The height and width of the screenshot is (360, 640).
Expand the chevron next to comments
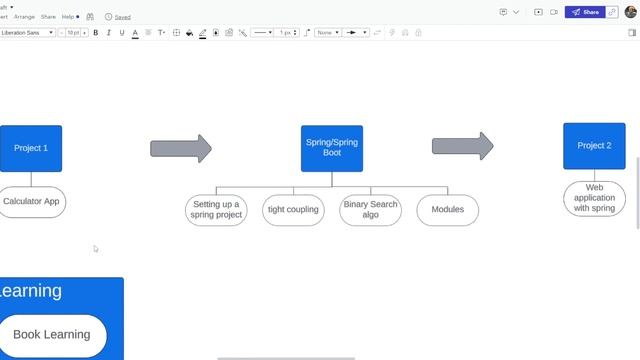point(516,12)
